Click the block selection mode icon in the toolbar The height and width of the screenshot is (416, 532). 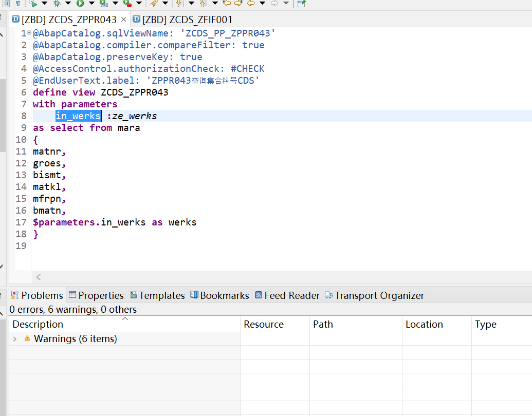6,4
